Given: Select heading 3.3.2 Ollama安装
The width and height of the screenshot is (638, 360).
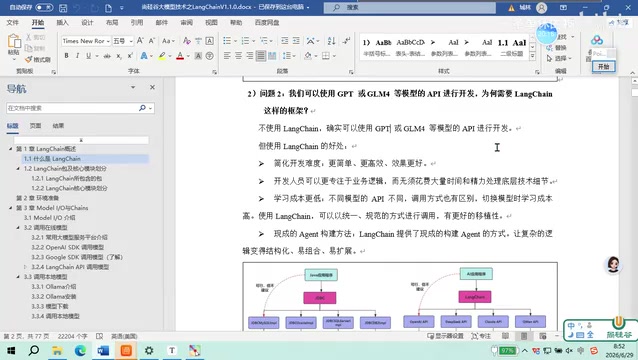Looking at the screenshot, I should [x=54, y=297].
